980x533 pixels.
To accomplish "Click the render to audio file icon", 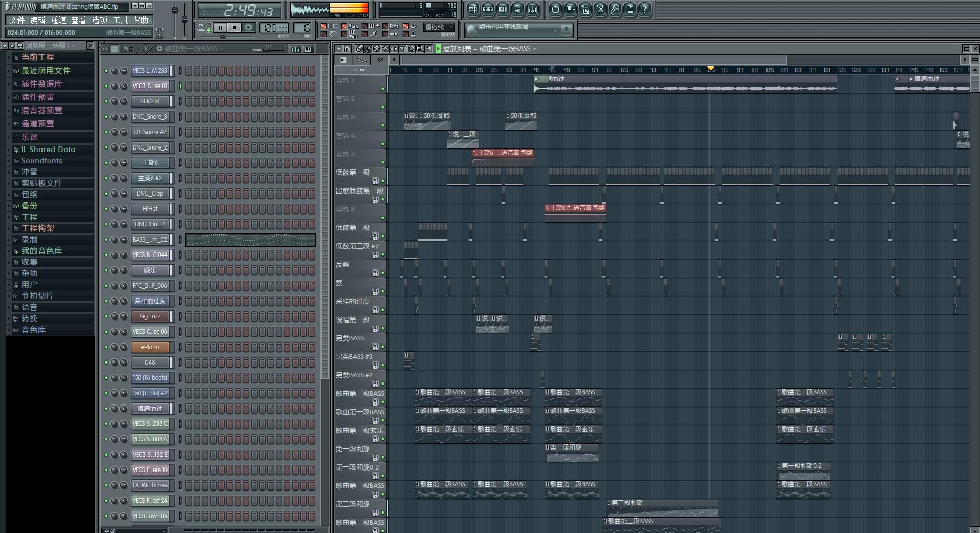I will (x=585, y=9).
